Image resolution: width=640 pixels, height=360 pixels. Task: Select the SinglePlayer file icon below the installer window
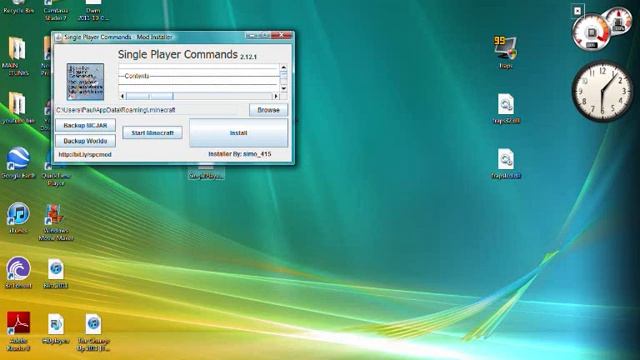pyautogui.click(x=206, y=171)
